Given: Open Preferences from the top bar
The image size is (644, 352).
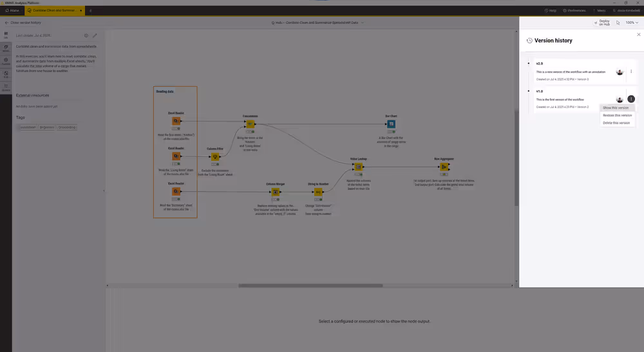Looking at the screenshot, I should (x=573, y=11).
